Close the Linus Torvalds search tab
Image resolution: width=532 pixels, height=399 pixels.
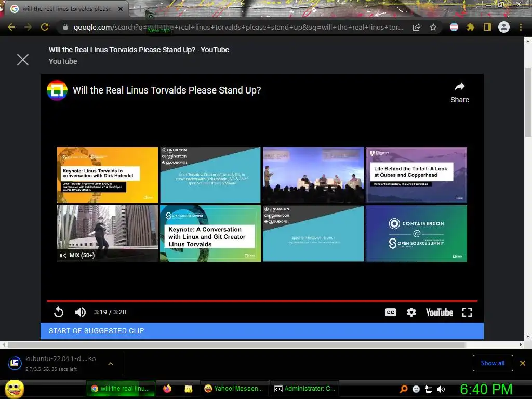pos(120,9)
